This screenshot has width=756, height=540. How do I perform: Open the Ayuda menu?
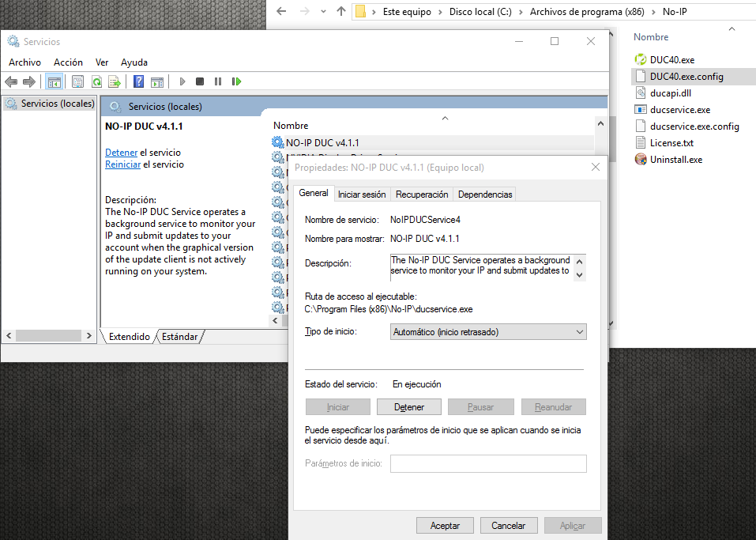[x=134, y=62]
